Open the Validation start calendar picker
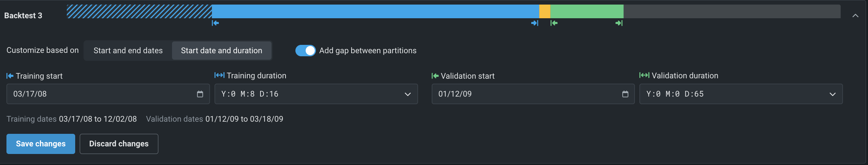The width and height of the screenshot is (868, 165). click(625, 94)
